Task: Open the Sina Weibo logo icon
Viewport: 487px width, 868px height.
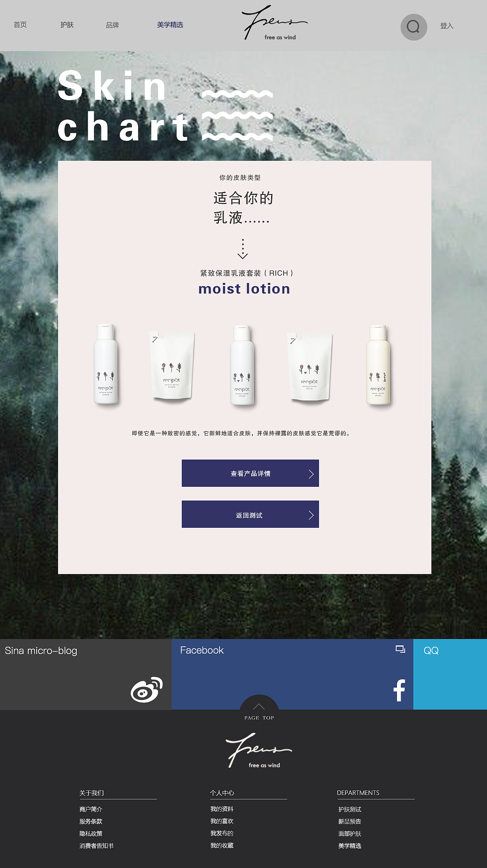Action: [147, 689]
